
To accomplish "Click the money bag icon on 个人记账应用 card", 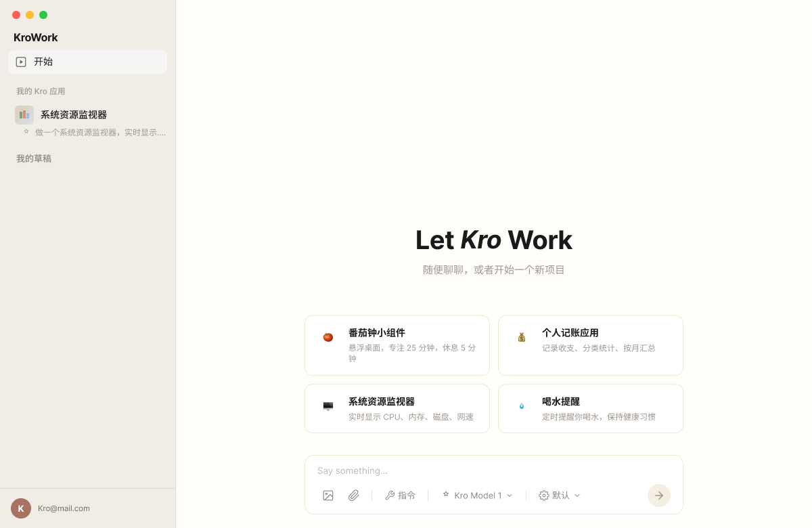I will (x=521, y=336).
